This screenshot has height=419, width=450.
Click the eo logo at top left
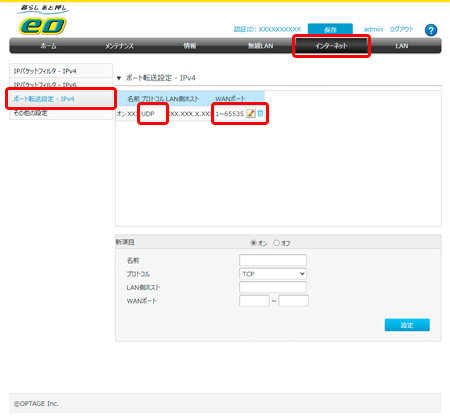[x=43, y=26]
